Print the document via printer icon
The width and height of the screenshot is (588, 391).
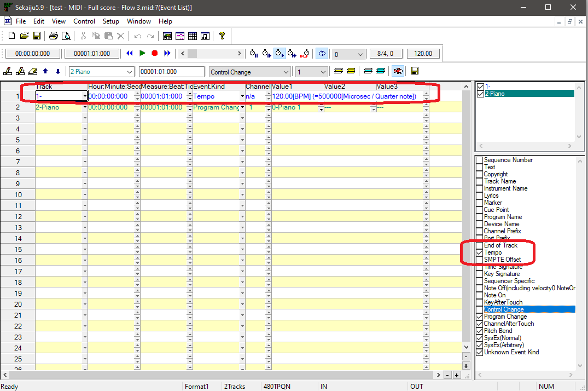click(54, 36)
